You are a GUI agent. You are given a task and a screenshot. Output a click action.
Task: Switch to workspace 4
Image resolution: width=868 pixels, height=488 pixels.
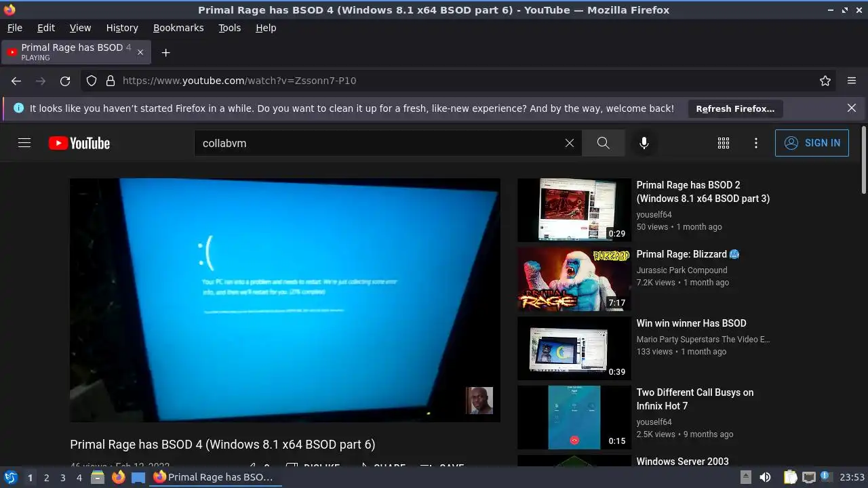click(79, 477)
